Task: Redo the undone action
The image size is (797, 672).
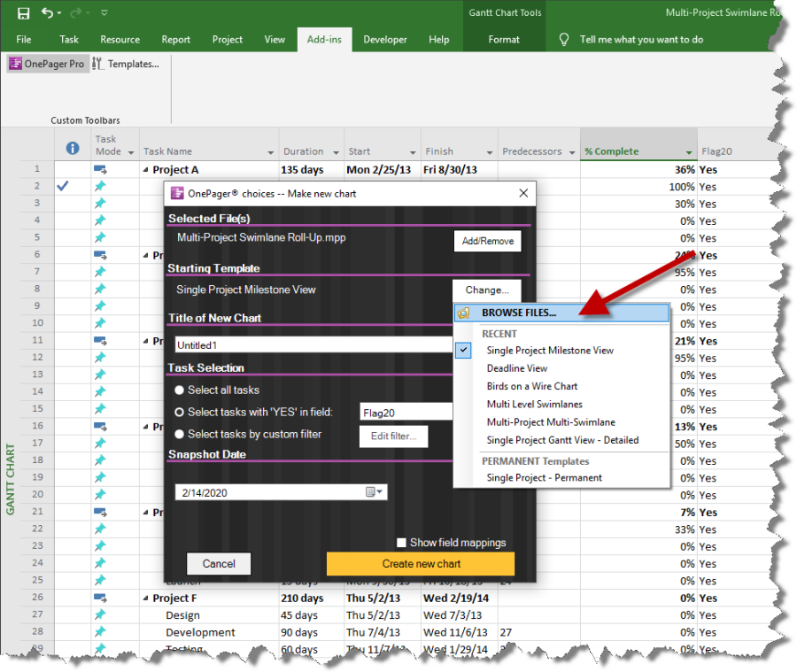Action: coord(76,12)
